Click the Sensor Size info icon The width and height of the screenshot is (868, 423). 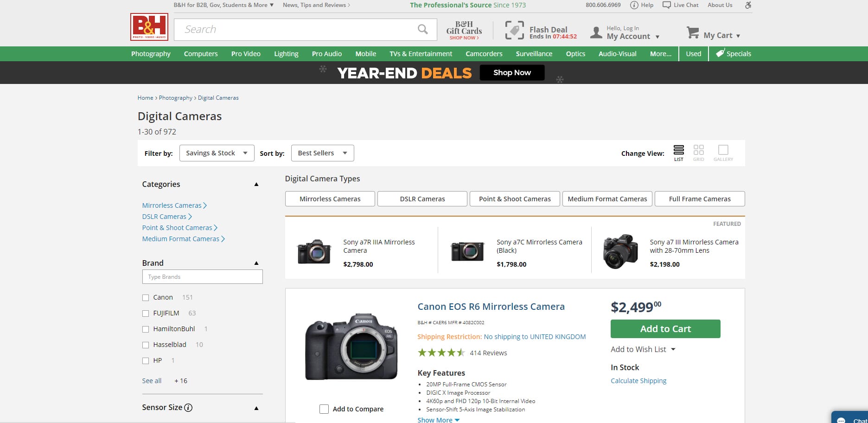[188, 408]
